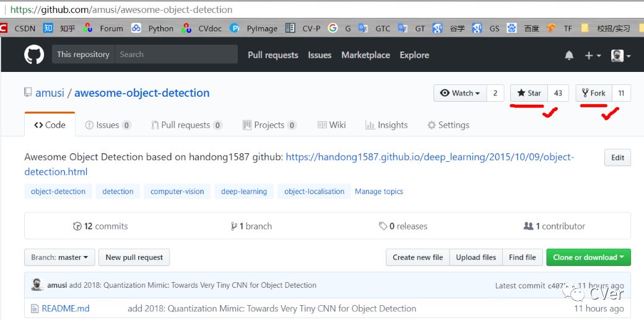
Task: Click the This repository search scope
Action: 83,55
